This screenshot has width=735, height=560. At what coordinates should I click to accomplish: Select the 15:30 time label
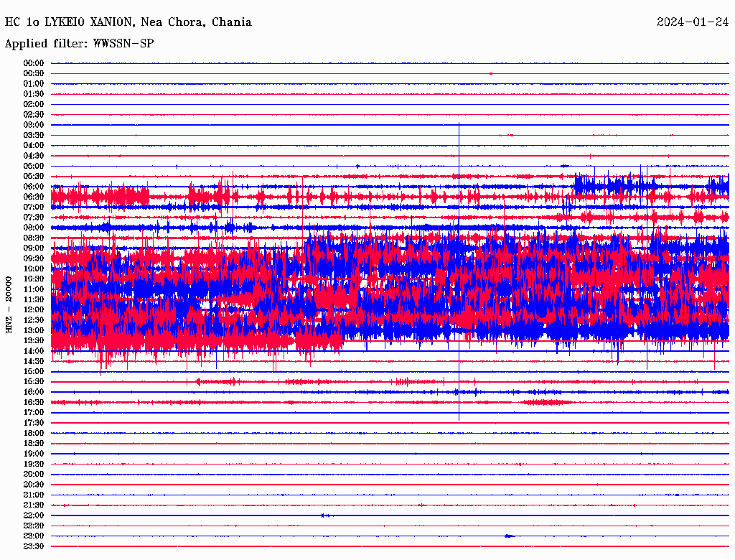[34, 382]
